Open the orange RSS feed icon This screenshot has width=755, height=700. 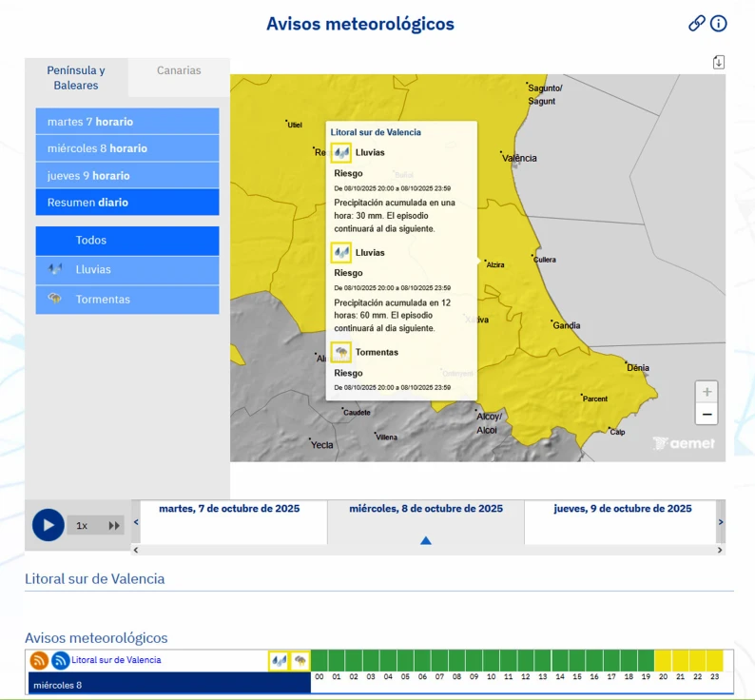[39, 660]
